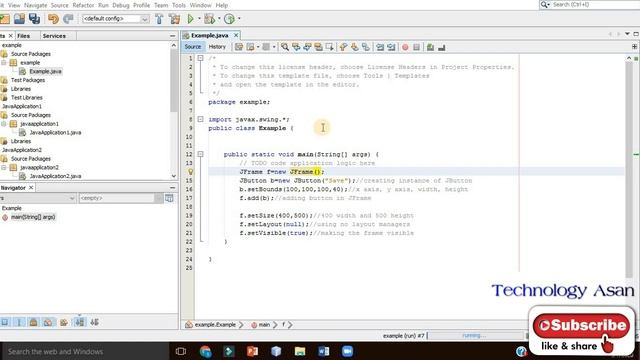Switch to the Files tab
The width and height of the screenshot is (640, 360).
coord(24,36)
